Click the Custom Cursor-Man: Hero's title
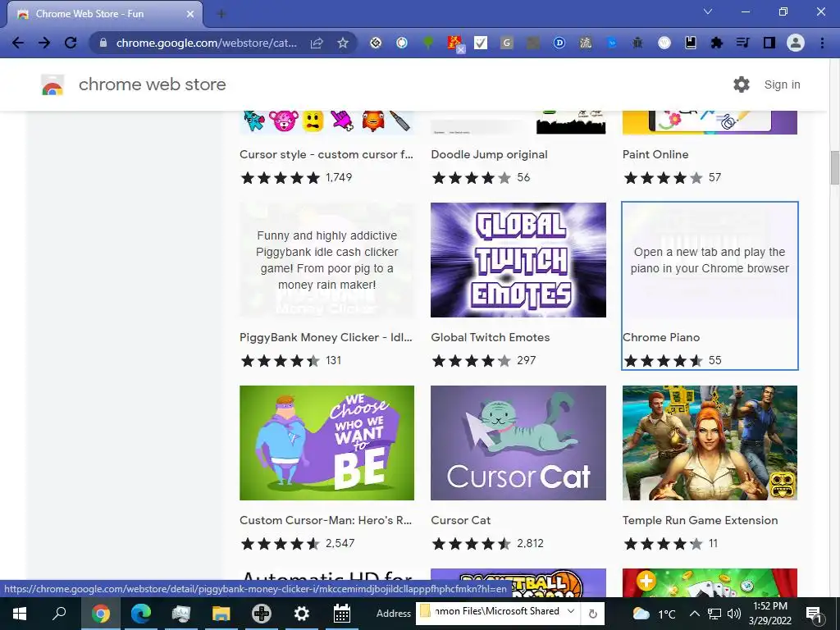 point(326,520)
